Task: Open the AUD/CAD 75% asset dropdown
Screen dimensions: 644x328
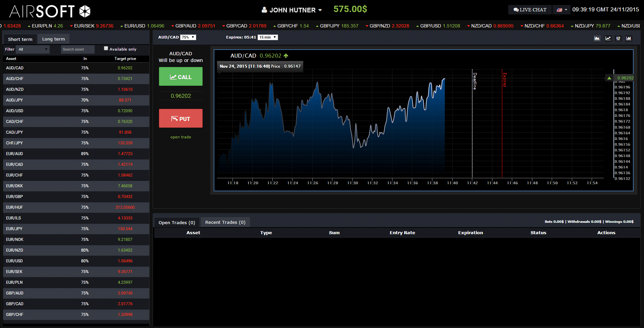Action: [188, 38]
